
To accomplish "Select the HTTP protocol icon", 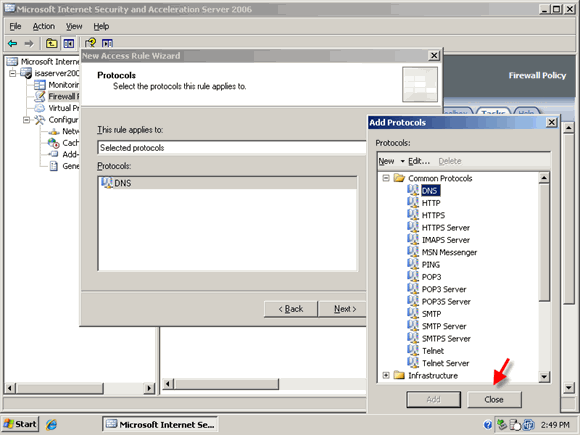I will click(x=413, y=202).
